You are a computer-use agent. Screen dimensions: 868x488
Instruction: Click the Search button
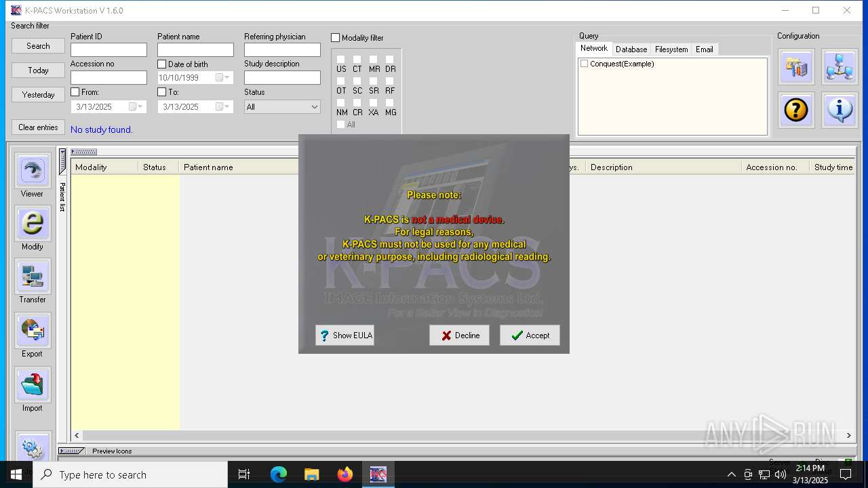pos(38,46)
